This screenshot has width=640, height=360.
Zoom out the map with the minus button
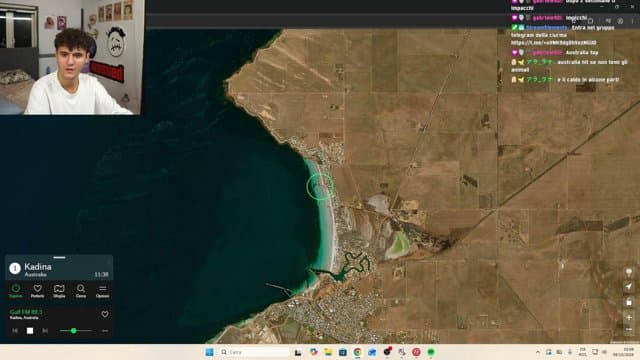[x=629, y=329]
